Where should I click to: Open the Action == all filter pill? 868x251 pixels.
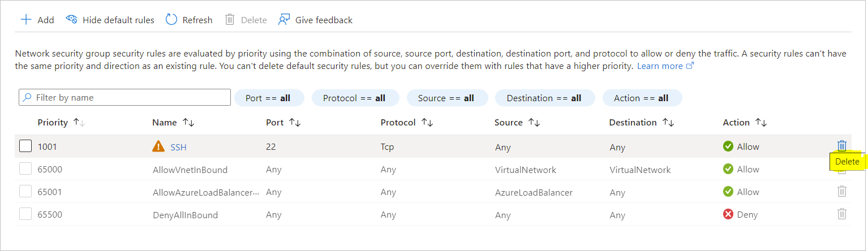point(642,98)
